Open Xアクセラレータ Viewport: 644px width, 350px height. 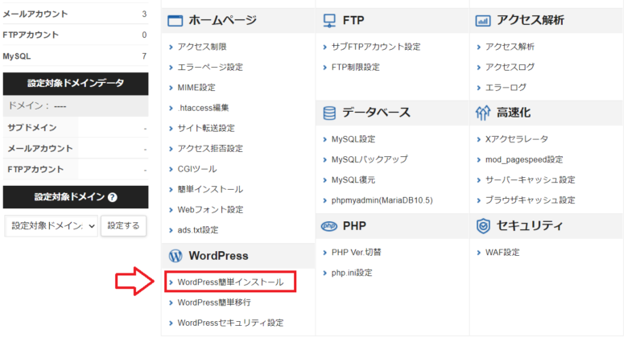point(517,139)
